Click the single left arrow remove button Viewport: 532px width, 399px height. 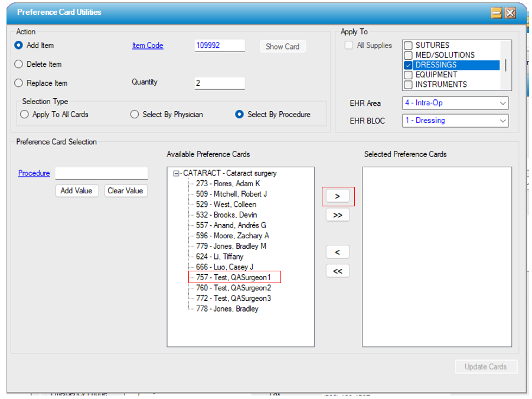(x=337, y=252)
